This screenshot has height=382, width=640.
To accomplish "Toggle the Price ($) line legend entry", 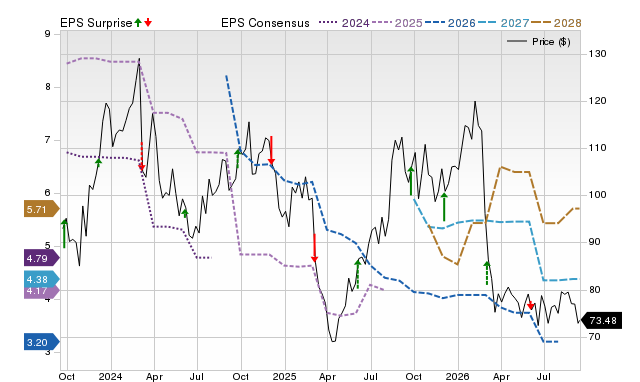I will 538,42.
